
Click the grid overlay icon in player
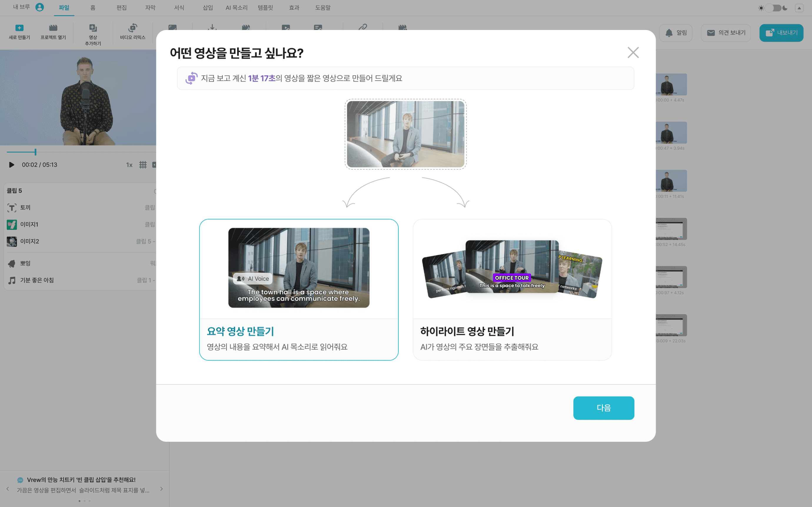[x=143, y=165]
